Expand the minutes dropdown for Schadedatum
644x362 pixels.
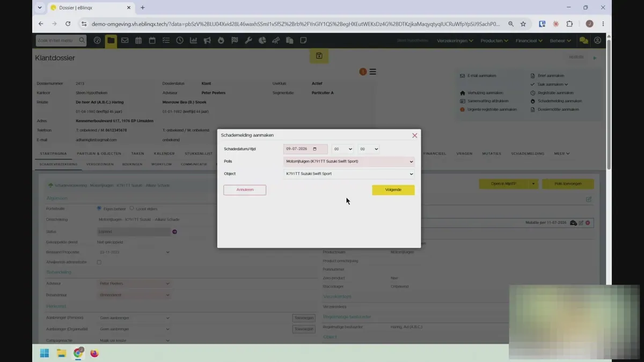tap(369, 149)
